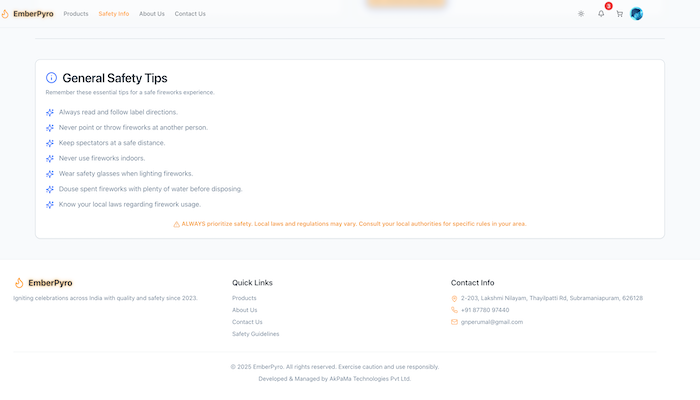Screen dimensions: 700x400
Task: Click the warning triangle icon before ALWAYS
Action: click(x=176, y=224)
